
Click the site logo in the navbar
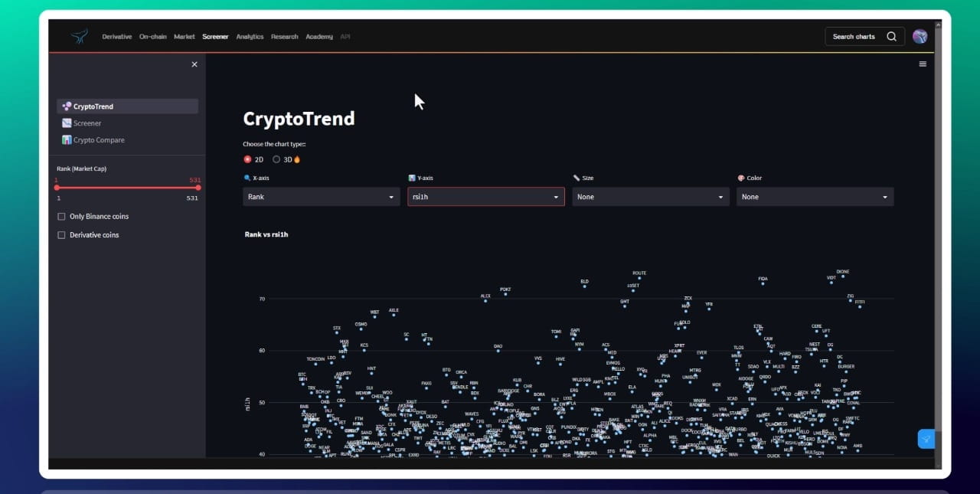(x=79, y=36)
